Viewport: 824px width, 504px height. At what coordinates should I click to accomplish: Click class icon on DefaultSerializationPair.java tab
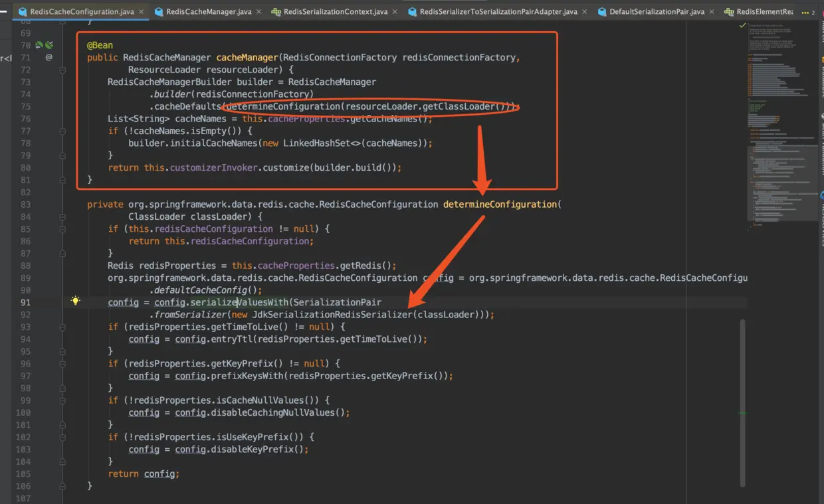click(x=602, y=12)
